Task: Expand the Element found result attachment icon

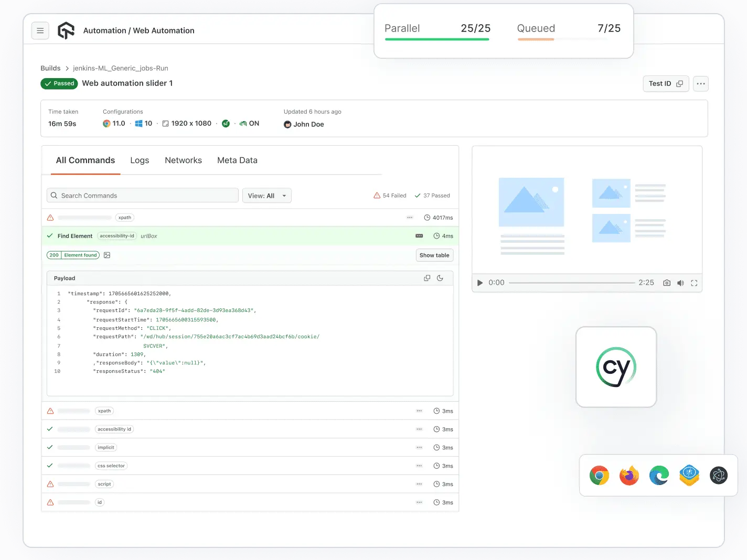Action: [x=106, y=255]
